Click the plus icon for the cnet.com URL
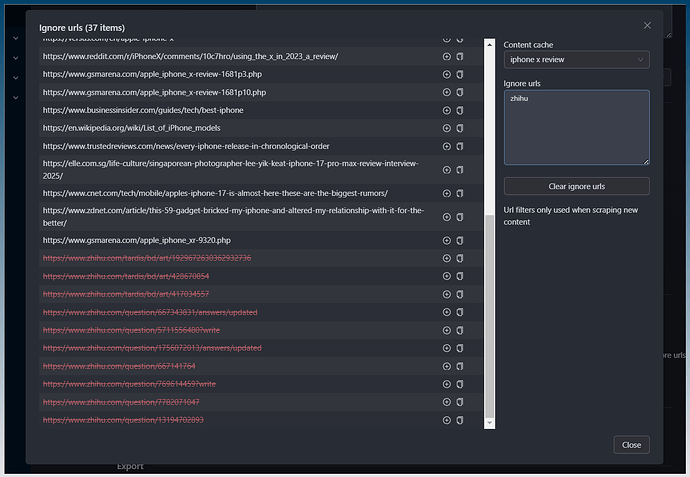The height and width of the screenshot is (477, 690). (447, 193)
